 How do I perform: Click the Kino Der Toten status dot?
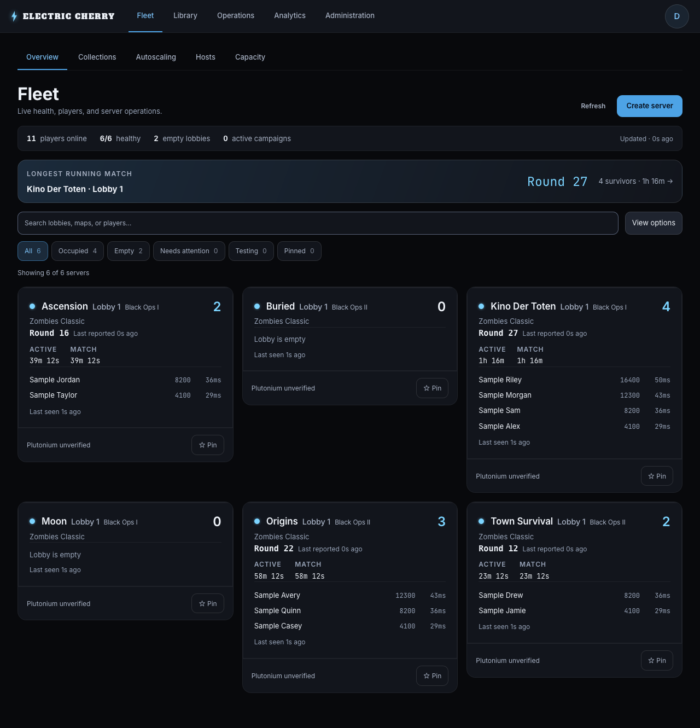[481, 306]
